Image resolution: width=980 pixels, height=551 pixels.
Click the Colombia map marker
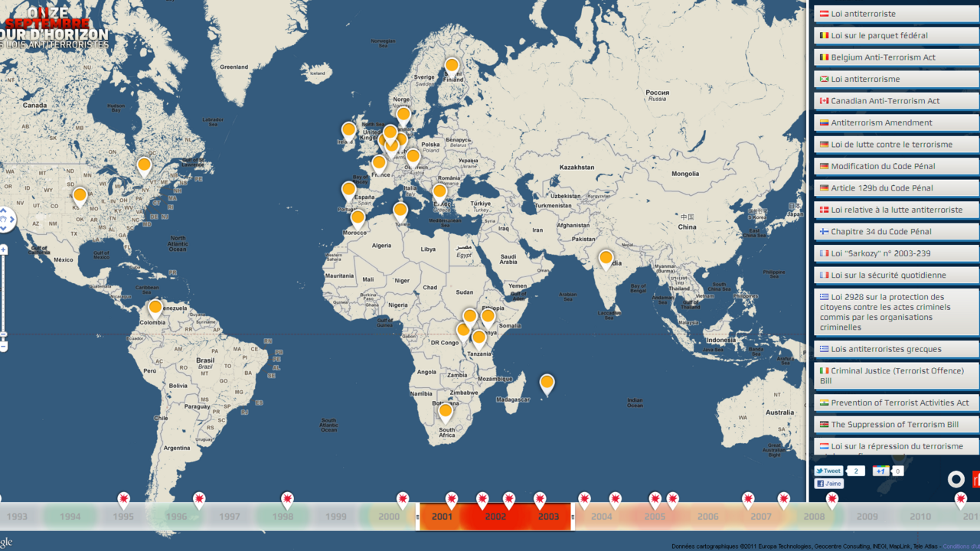pos(154,307)
